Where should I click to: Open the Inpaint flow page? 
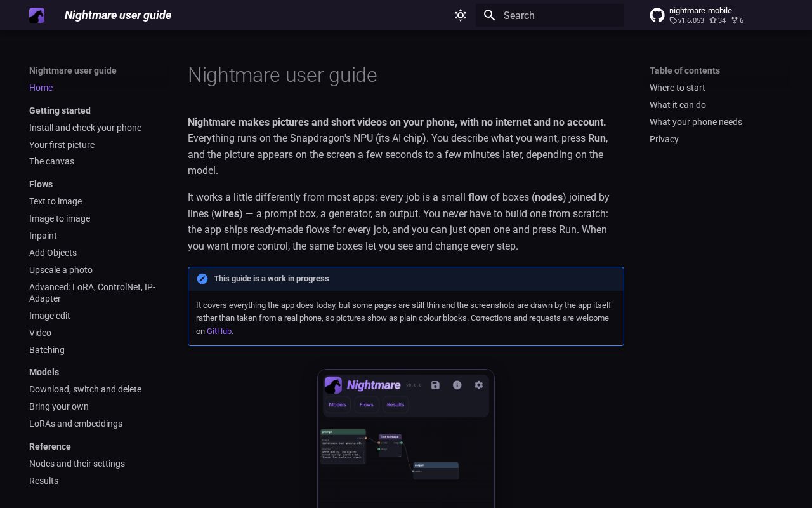pyautogui.click(x=43, y=236)
